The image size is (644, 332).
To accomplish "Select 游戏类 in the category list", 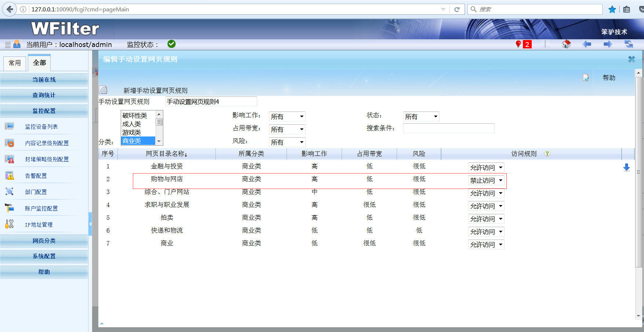I will (x=132, y=132).
